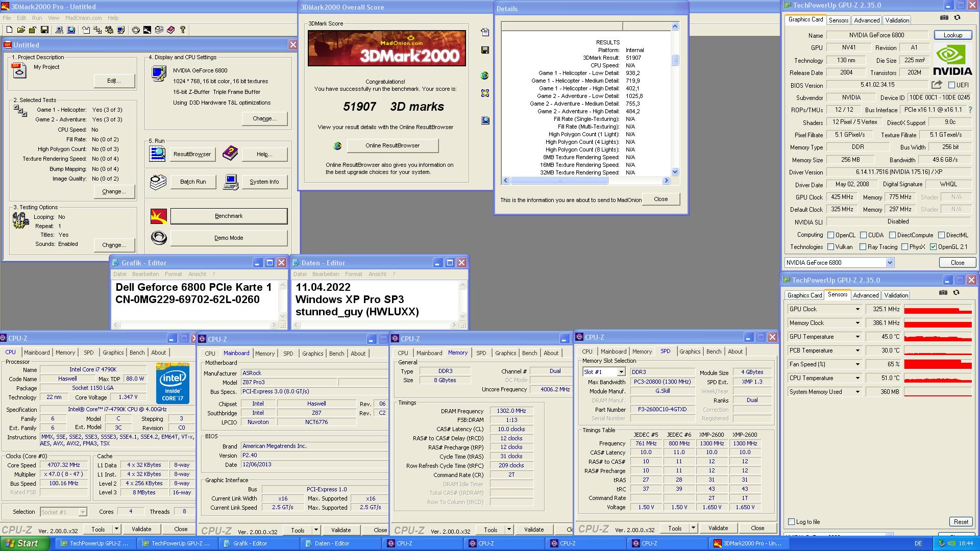Open the Tools dropdown arrow in CPU-Z SPD window
This screenshot has width=980, height=551.
tap(693, 528)
